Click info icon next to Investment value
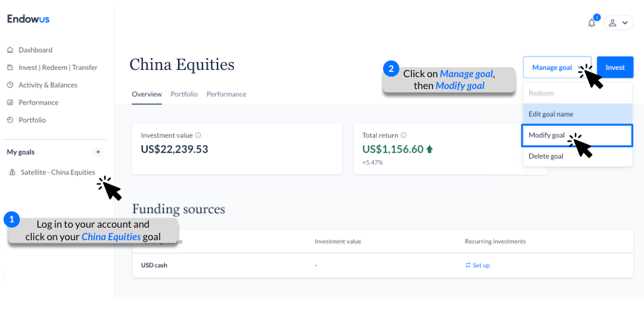Viewport: 644px width, 322px height. tap(198, 135)
